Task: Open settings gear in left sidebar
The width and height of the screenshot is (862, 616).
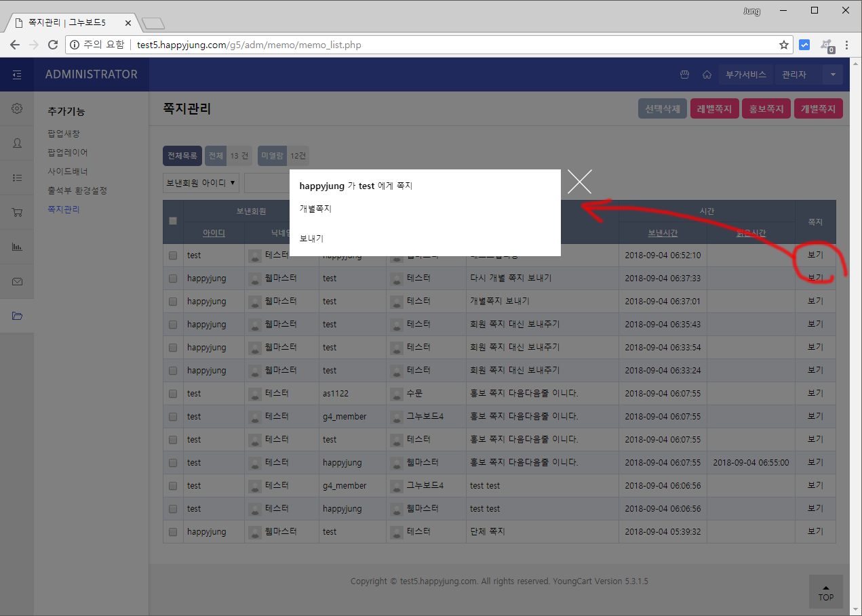Action: [17, 108]
